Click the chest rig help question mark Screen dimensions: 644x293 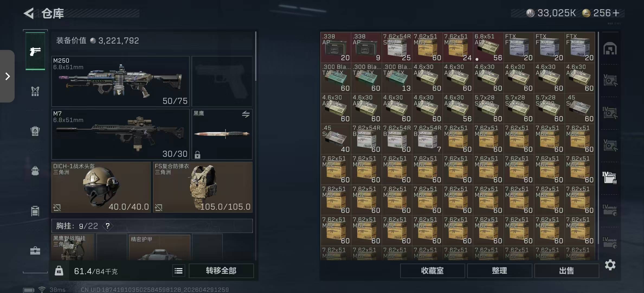(108, 226)
